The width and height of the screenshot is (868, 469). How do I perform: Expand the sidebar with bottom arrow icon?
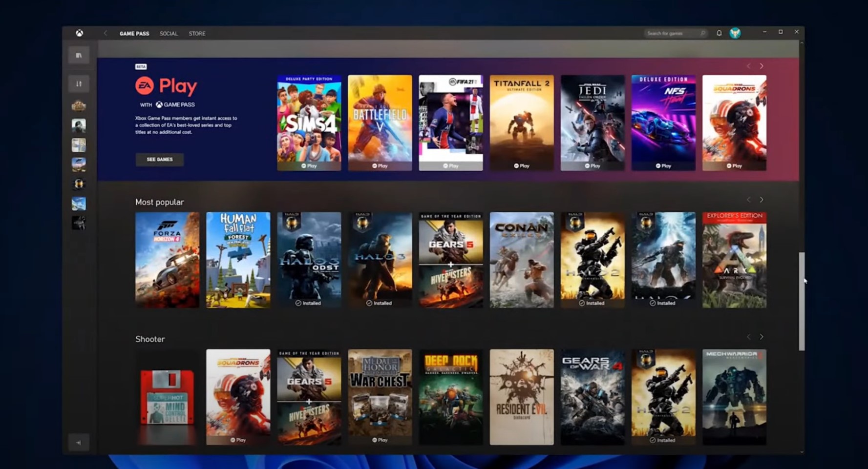[x=79, y=443]
